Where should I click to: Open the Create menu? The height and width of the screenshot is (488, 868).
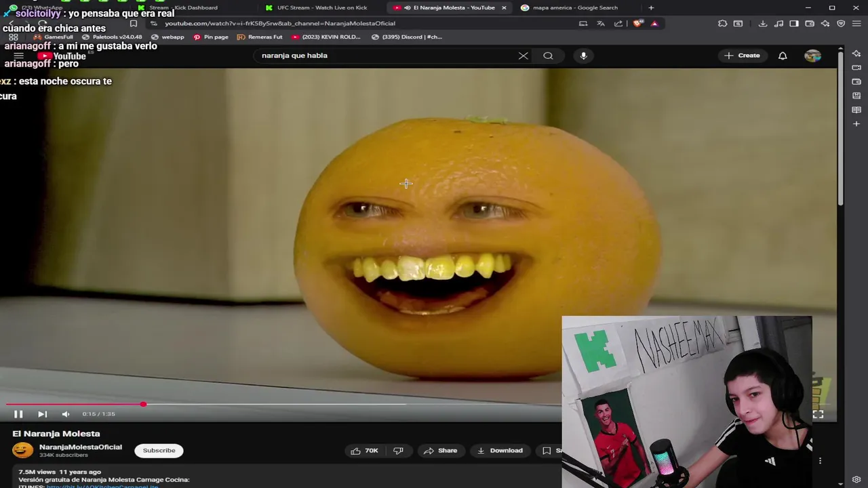[742, 56]
